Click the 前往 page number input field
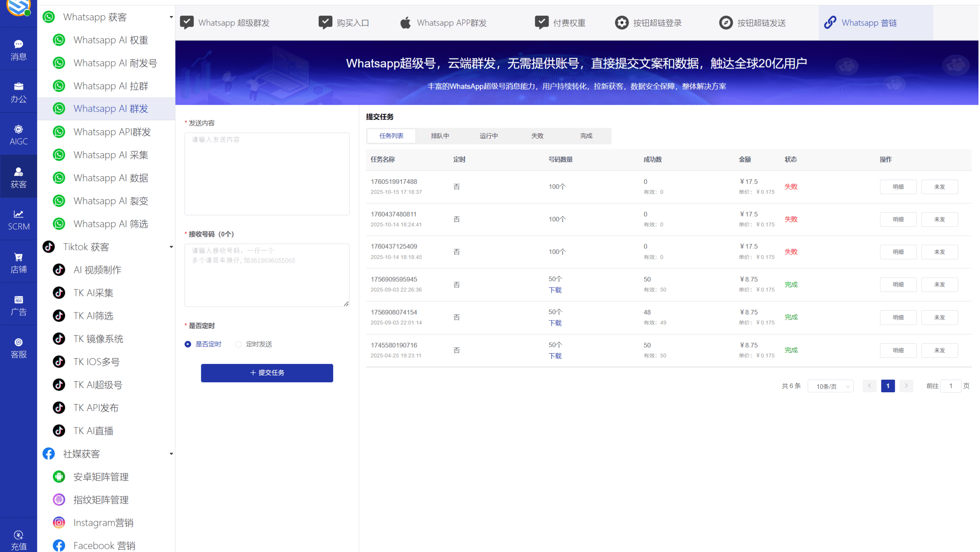 point(951,386)
